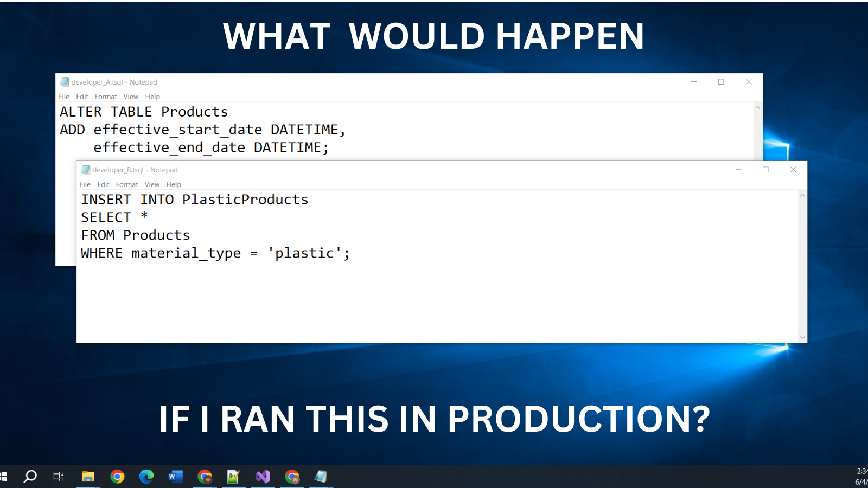Click the "FROM Products" line
The height and width of the screenshot is (488, 868).
[136, 235]
